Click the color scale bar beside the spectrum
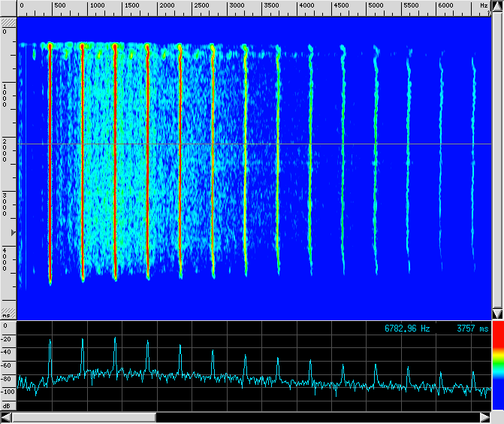This screenshot has width=504, height=424. [497, 370]
